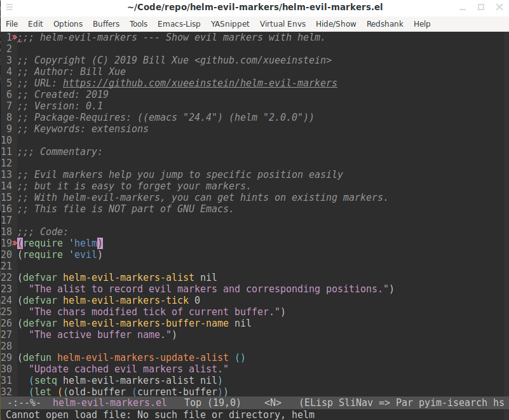Click the hs minor mode indicator

[499, 403]
